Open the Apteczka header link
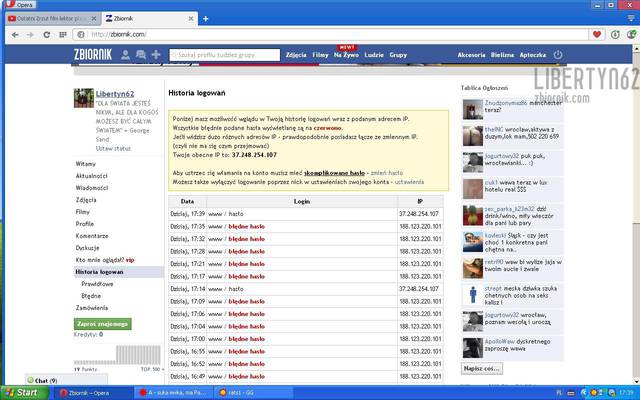The image size is (640, 400). pos(533,55)
